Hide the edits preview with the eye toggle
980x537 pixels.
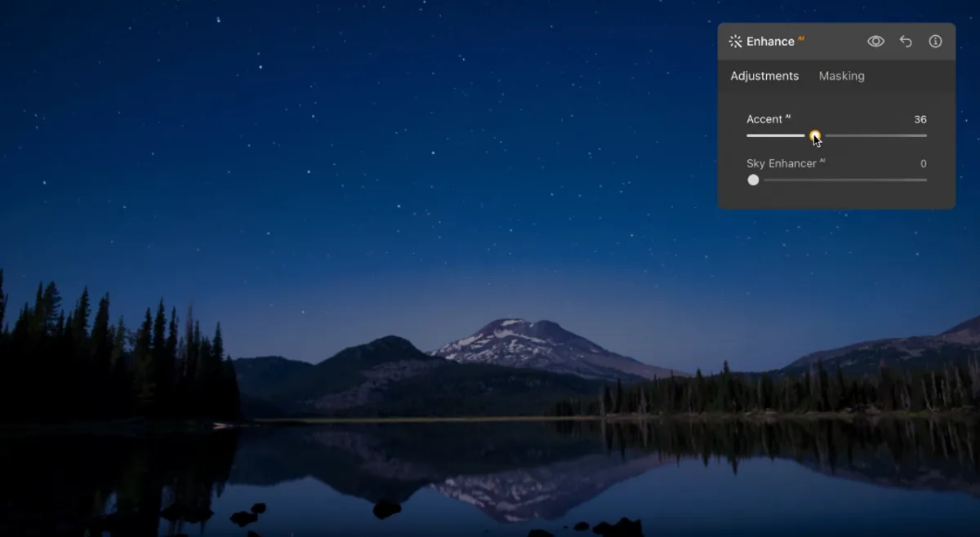pyautogui.click(x=875, y=41)
